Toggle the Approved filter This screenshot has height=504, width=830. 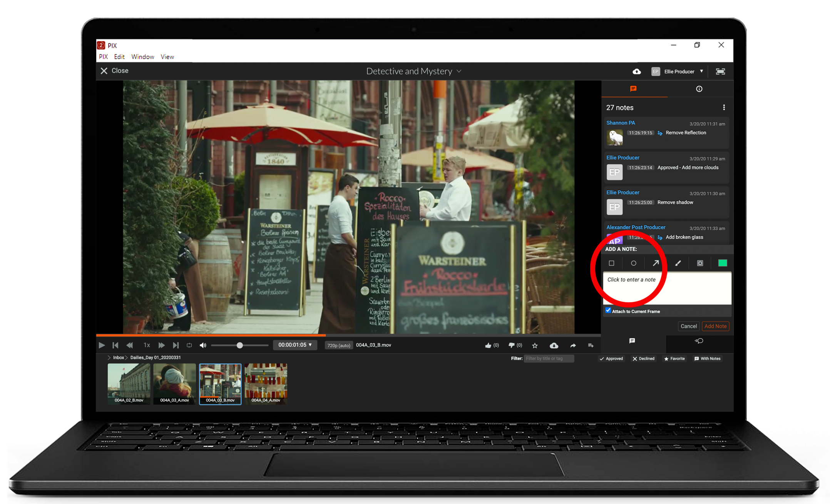click(x=611, y=359)
